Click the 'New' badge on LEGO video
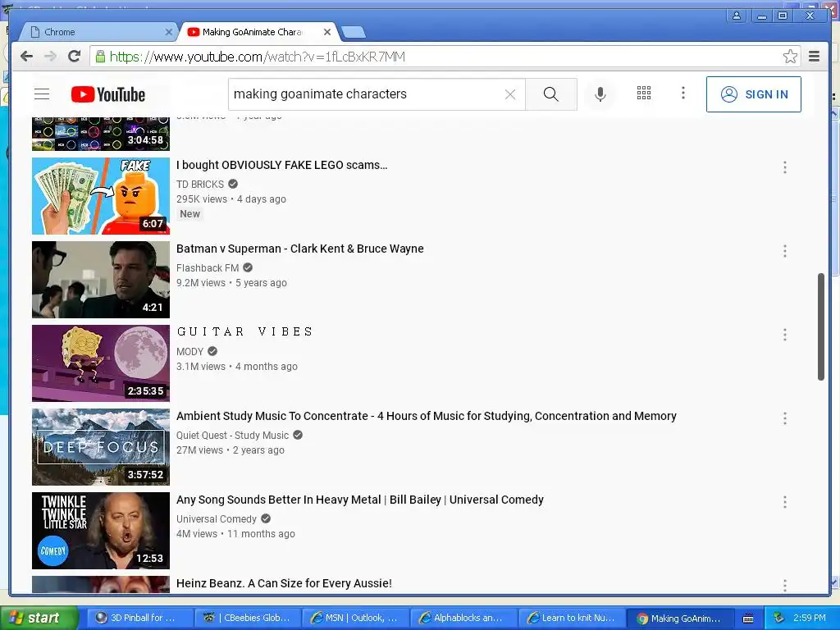This screenshot has height=630, width=840. coord(189,214)
